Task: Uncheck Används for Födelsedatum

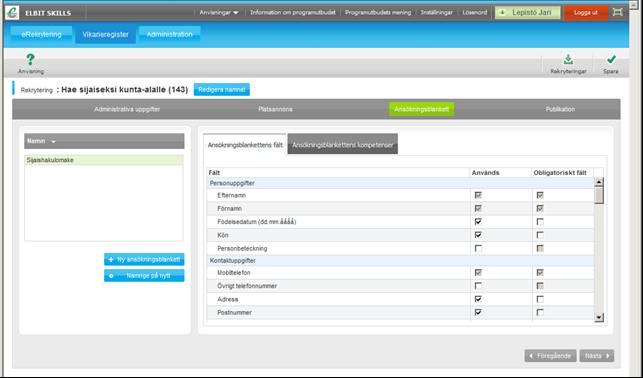Action: 478,222
